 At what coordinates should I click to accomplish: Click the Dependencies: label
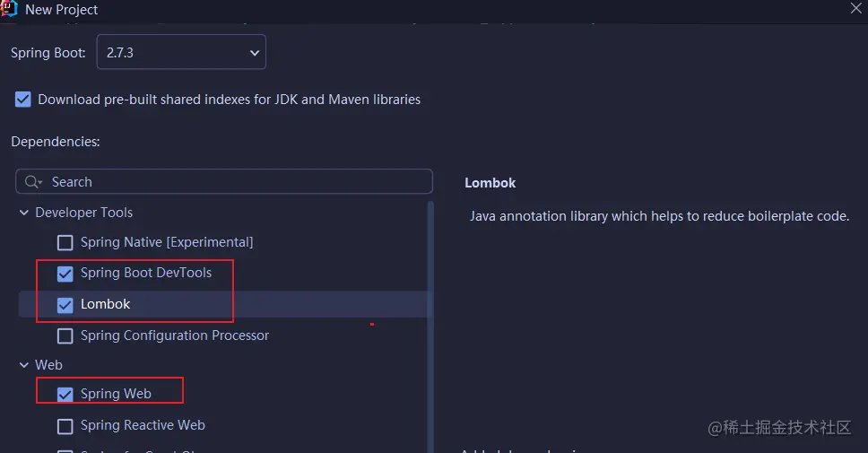pos(56,142)
